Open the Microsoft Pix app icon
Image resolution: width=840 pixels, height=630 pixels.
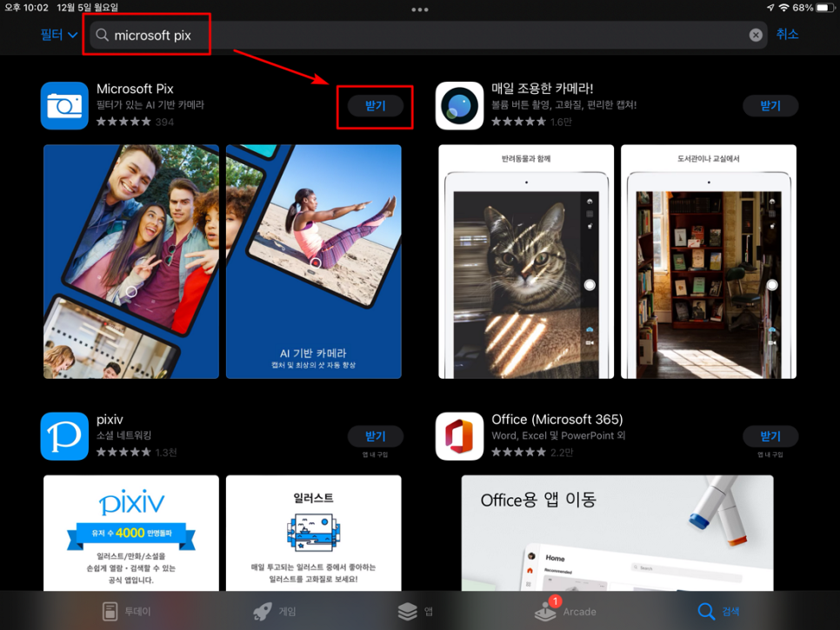coord(64,105)
